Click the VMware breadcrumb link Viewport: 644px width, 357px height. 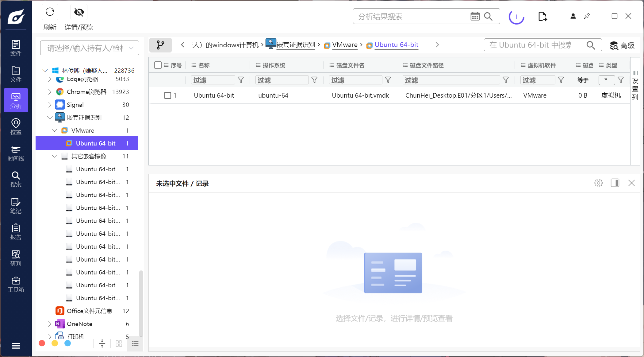(345, 45)
